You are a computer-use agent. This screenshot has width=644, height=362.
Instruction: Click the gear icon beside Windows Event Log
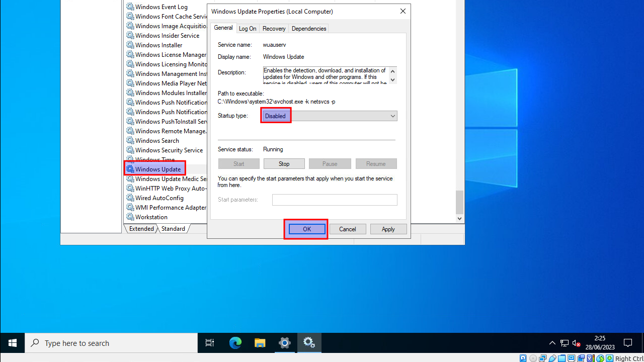coord(130,7)
